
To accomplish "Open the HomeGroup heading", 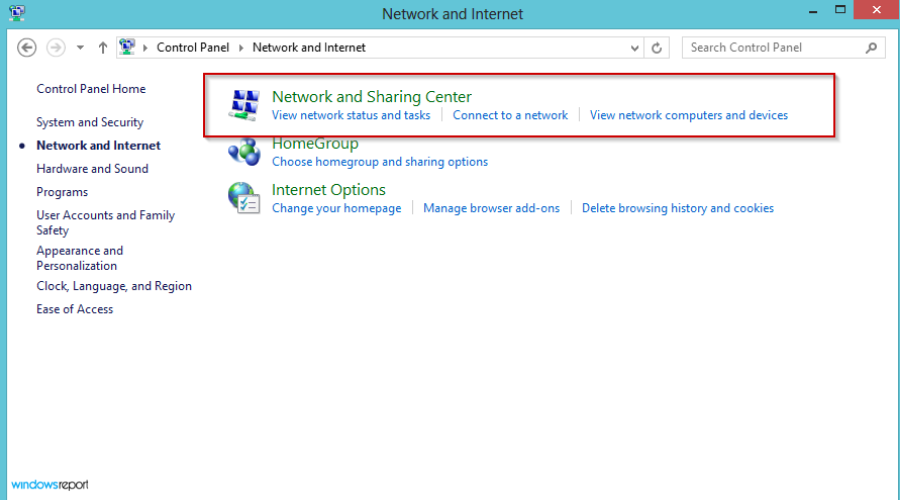I will (315, 144).
